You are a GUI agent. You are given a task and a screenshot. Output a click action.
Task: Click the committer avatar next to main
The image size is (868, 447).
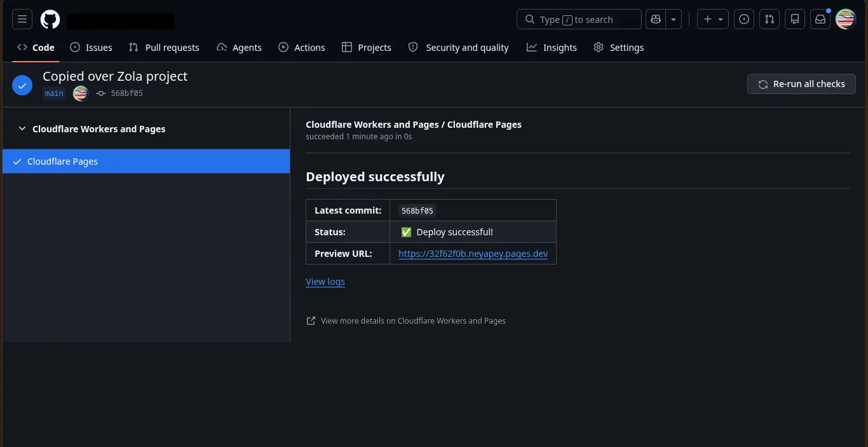(80, 93)
